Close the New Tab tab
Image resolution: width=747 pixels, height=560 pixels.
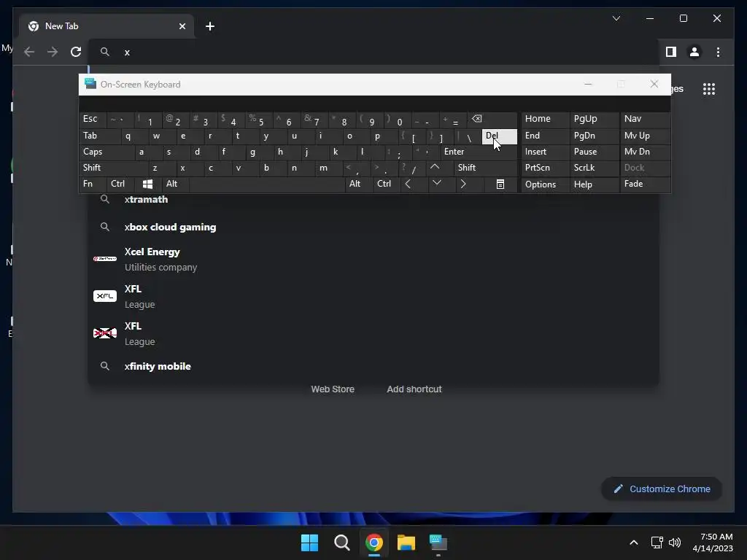click(x=182, y=26)
